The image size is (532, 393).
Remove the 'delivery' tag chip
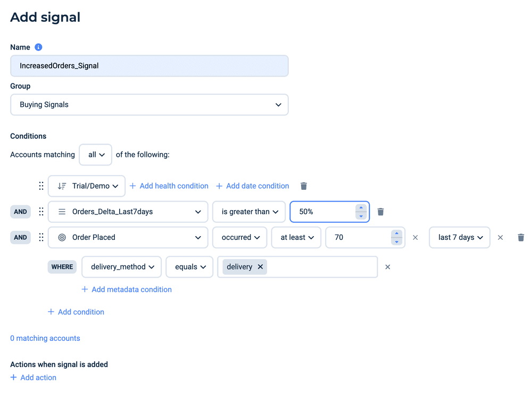pos(260,267)
